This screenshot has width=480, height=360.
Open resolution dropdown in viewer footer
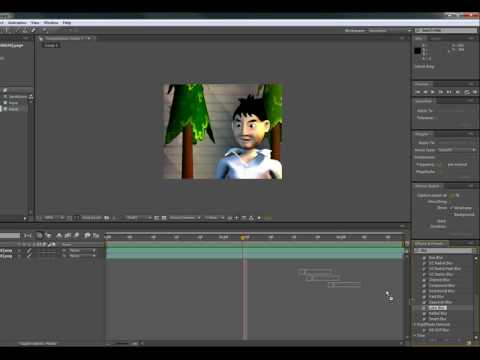click(139, 218)
